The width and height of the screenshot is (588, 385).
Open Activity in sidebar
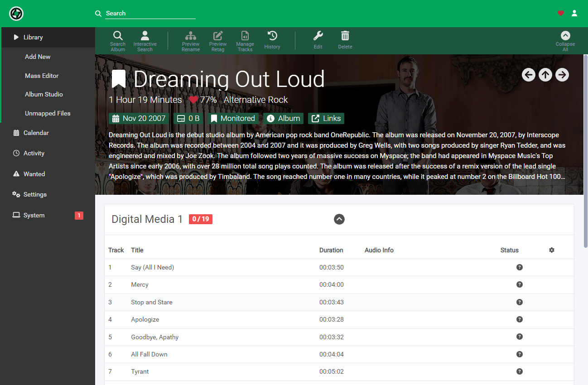(x=48, y=153)
